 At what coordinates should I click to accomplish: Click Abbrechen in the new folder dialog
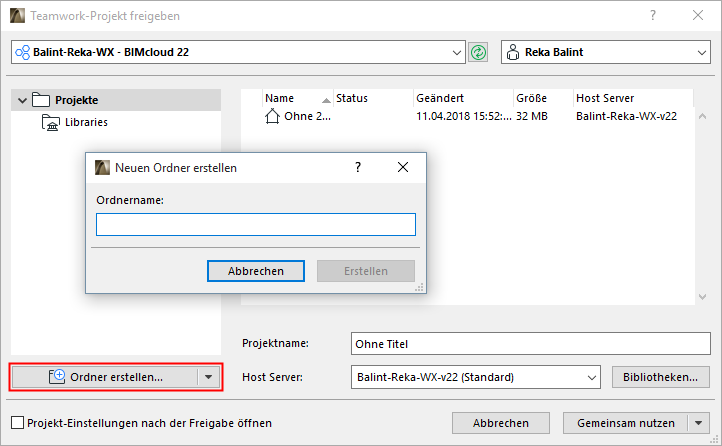pyautogui.click(x=256, y=271)
